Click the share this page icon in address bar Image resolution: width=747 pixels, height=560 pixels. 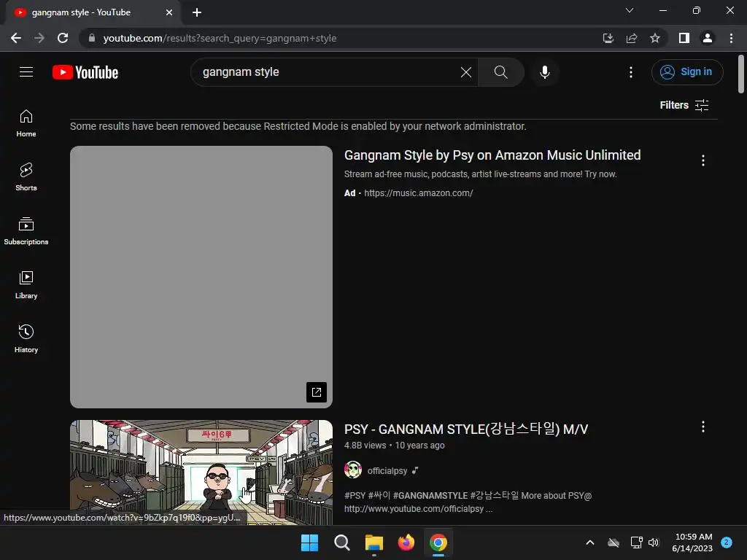632,38
